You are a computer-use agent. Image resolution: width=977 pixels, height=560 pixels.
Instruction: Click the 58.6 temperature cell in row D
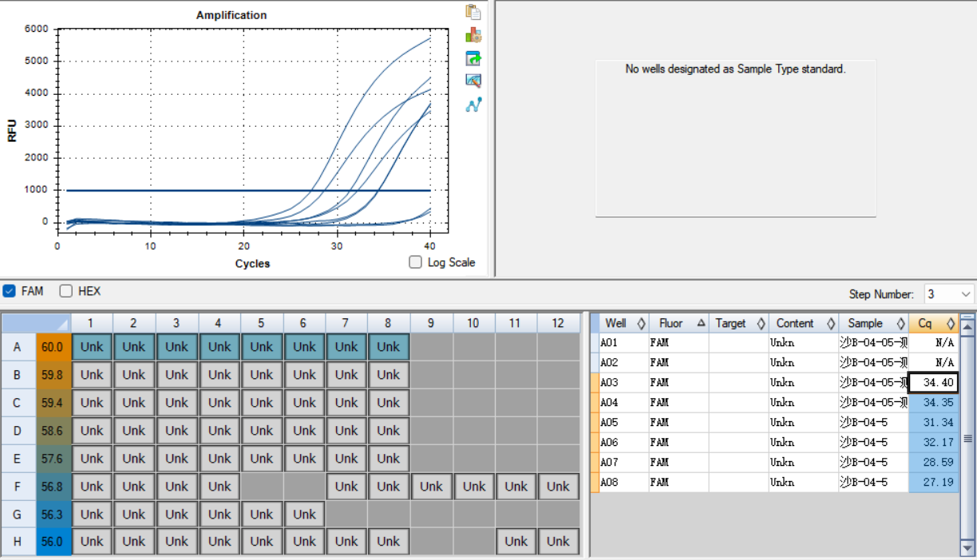tap(53, 431)
